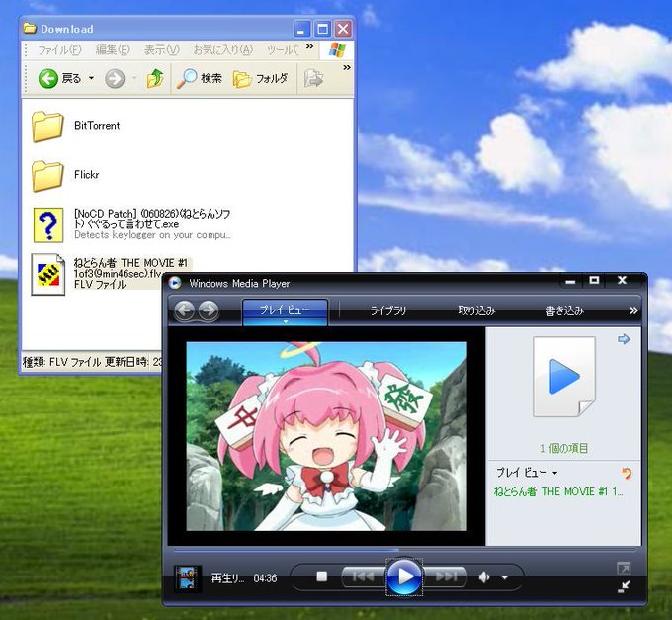Switch to the Rip (取り込み) tab

[476, 310]
